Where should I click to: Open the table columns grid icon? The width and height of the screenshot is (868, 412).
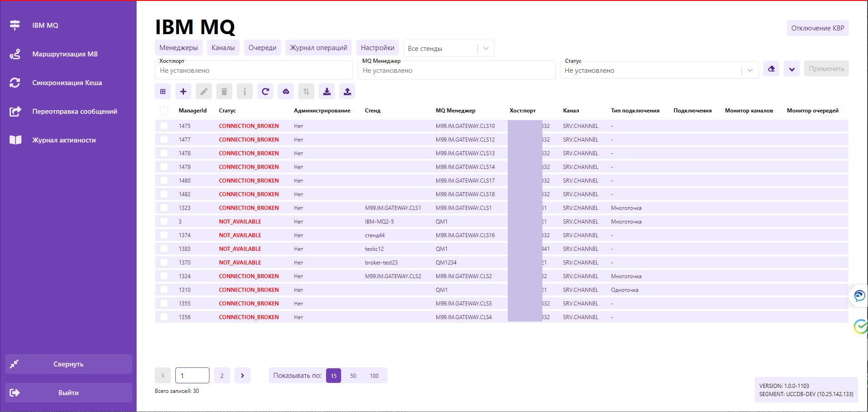click(x=163, y=92)
